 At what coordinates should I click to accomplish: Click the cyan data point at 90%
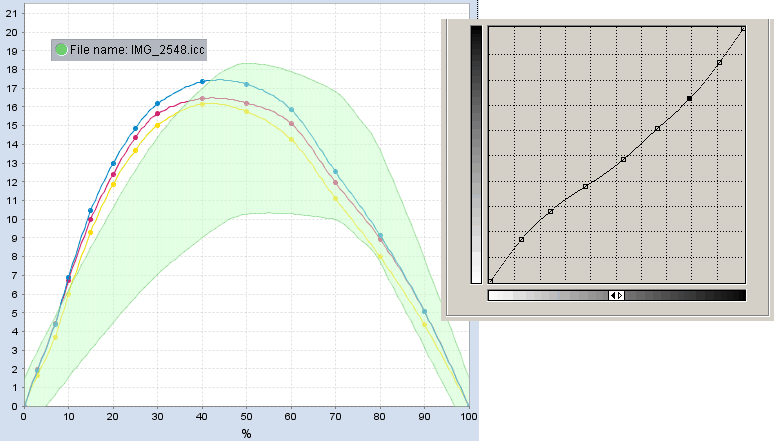coord(424,312)
